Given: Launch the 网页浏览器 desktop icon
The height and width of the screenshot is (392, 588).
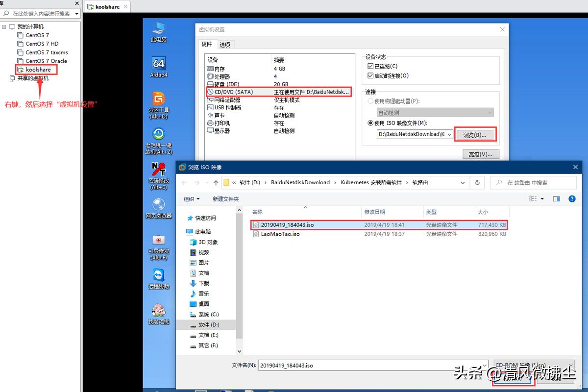Looking at the screenshot, I should [159, 208].
